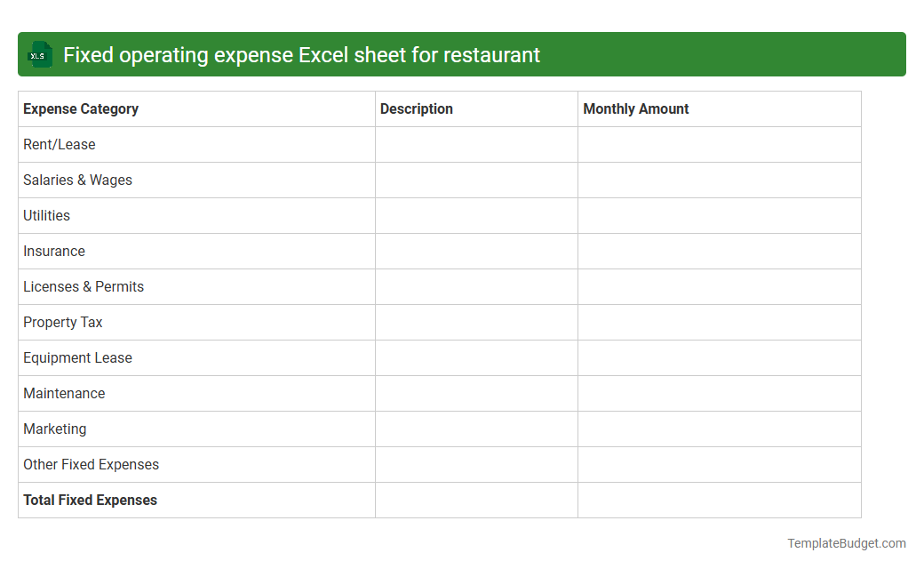Select the Property Tax category
924x569 pixels.
62,322
